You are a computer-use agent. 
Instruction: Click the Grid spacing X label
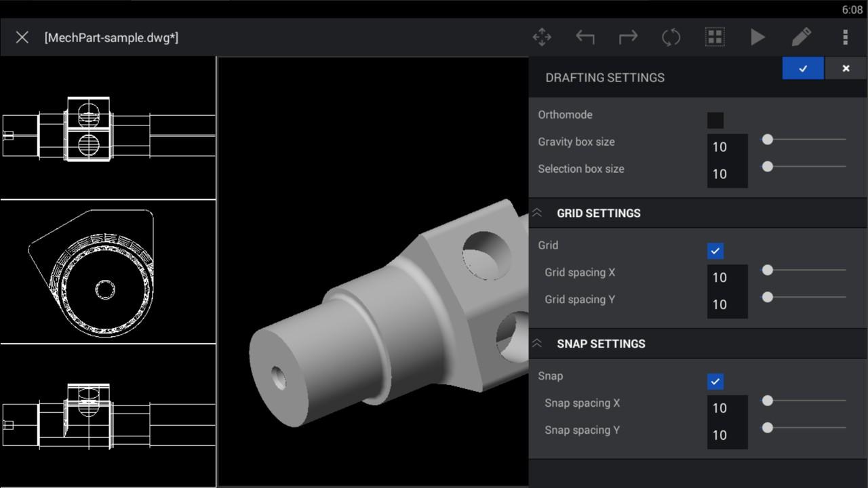(x=580, y=272)
